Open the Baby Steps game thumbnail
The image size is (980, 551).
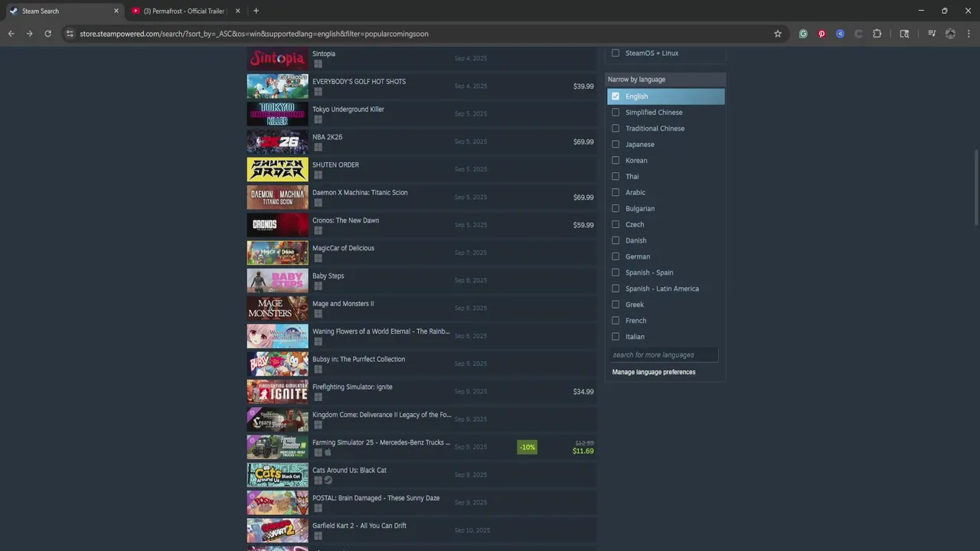click(x=277, y=280)
